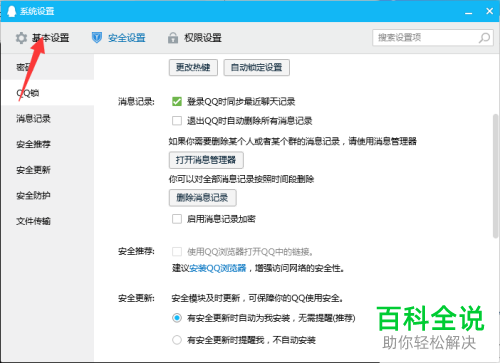Click the shield icon of 安全设置
The width and height of the screenshot is (500, 363).
97,38
